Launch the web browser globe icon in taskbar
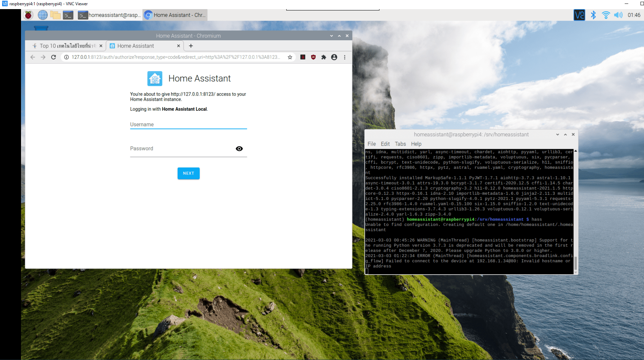 (43, 15)
